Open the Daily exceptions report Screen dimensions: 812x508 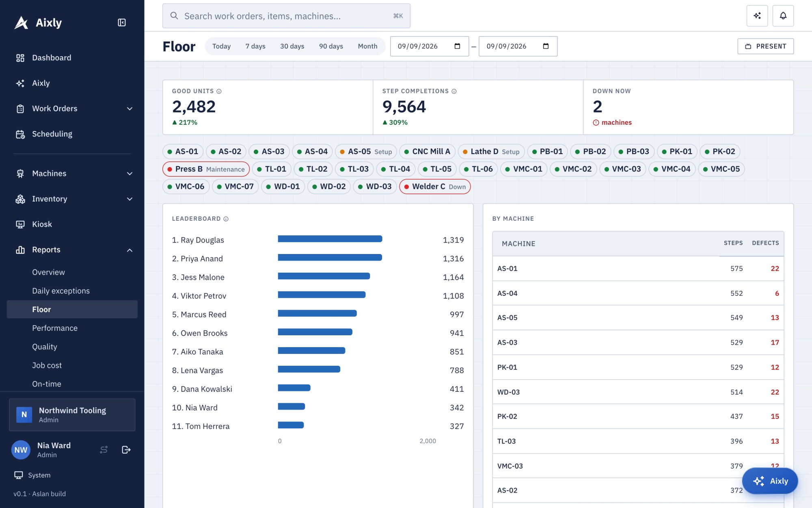tap(72, 291)
